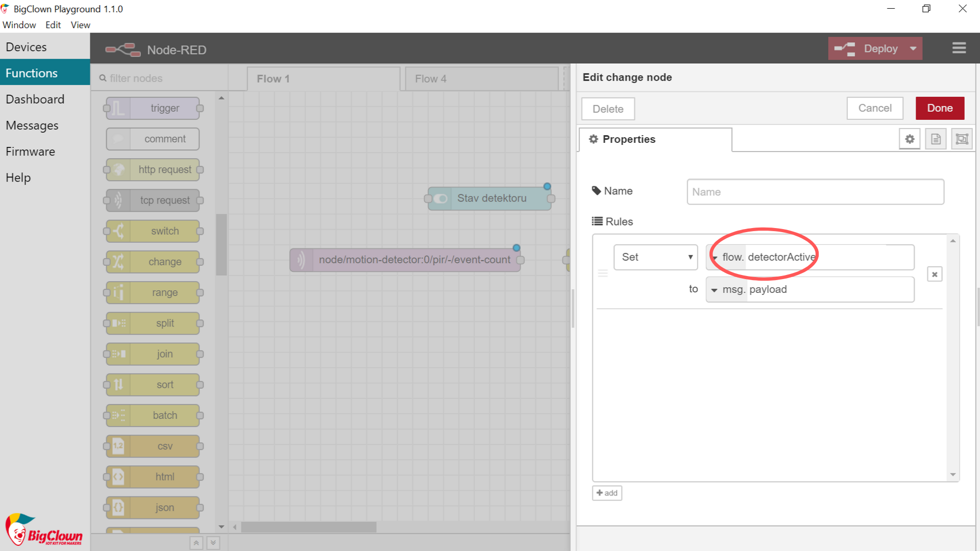
Task: Select the trigger node in palette
Action: click(x=153, y=108)
